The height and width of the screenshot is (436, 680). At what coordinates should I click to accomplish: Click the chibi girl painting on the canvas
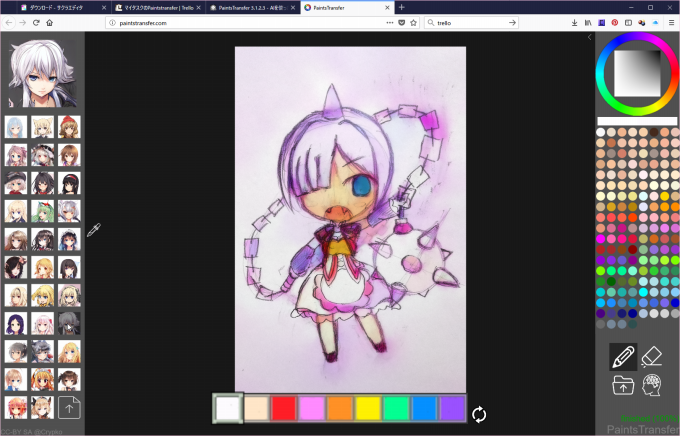(x=350, y=219)
